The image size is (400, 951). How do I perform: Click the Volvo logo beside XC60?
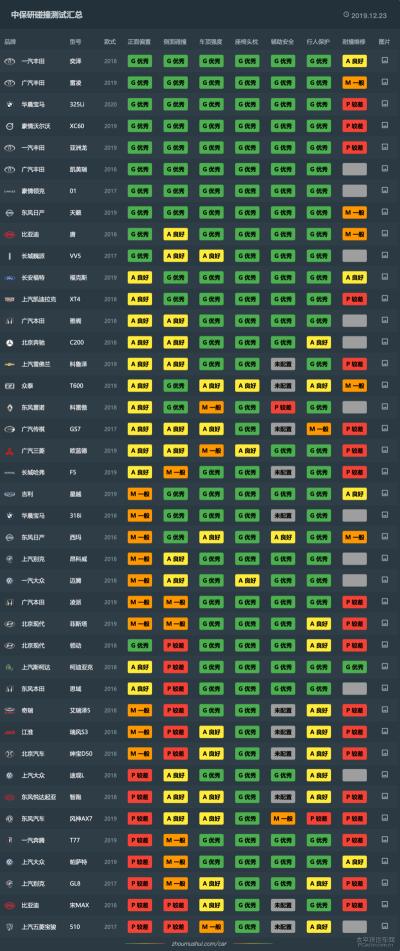[x=9, y=126]
